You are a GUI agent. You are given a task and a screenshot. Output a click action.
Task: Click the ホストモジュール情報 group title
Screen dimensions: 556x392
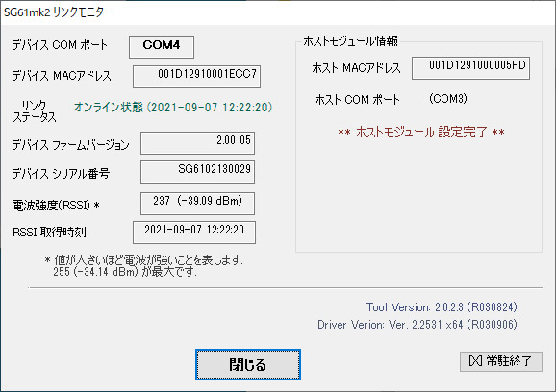click(x=350, y=41)
